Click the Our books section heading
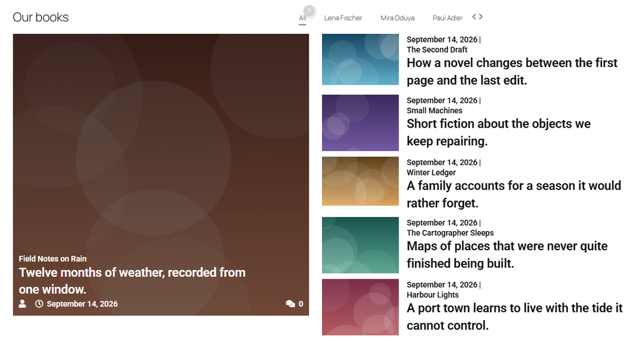This screenshot has height=341, width=644. click(x=41, y=17)
